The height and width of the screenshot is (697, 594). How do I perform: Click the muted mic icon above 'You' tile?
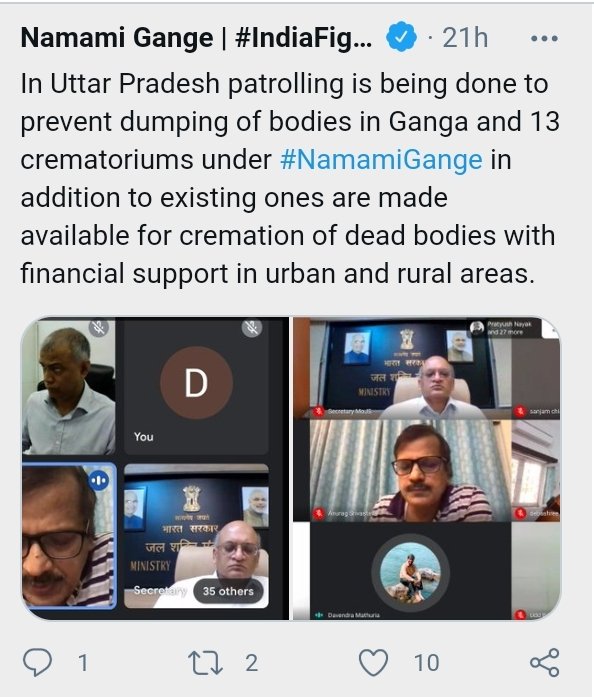click(x=252, y=328)
